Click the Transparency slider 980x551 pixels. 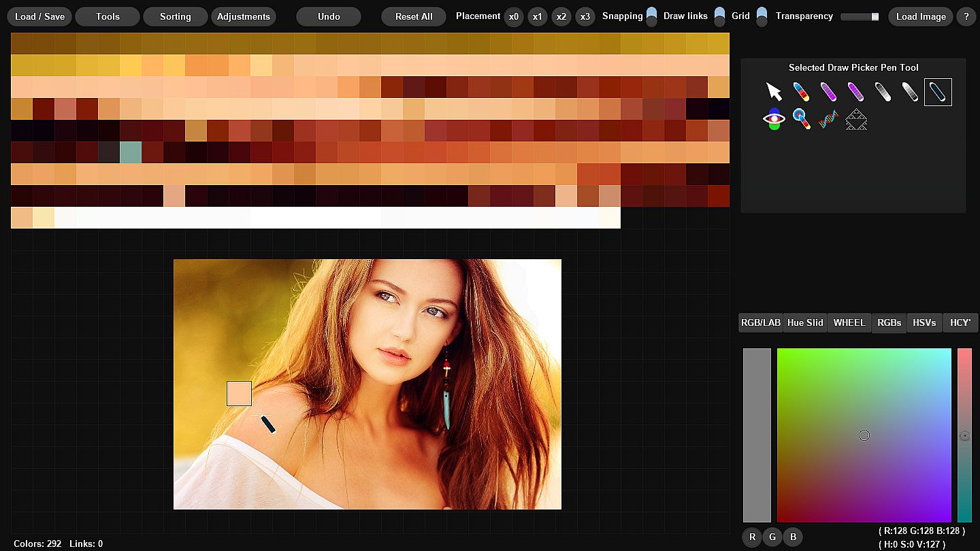[860, 16]
